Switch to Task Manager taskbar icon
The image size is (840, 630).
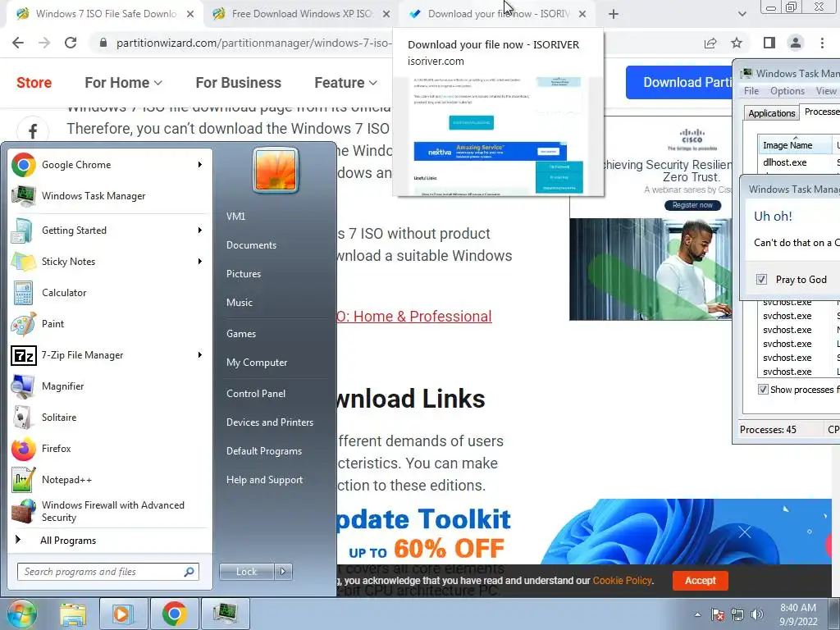point(225,614)
